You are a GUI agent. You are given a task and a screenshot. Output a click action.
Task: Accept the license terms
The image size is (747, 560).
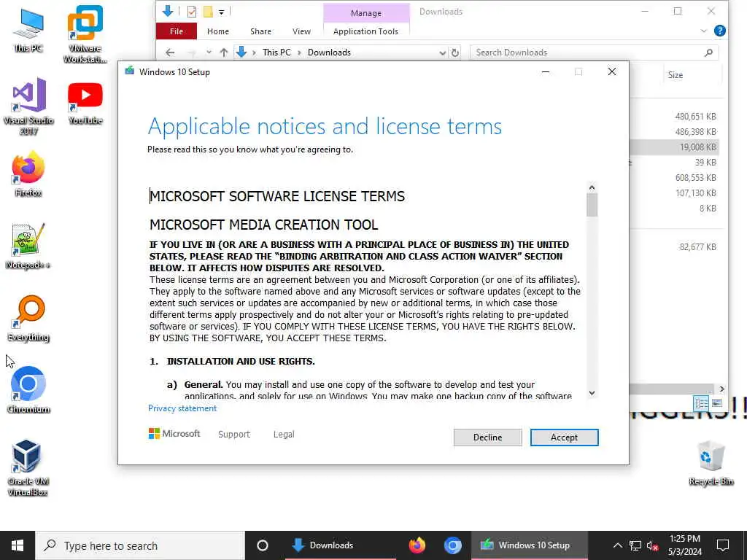[564, 437]
